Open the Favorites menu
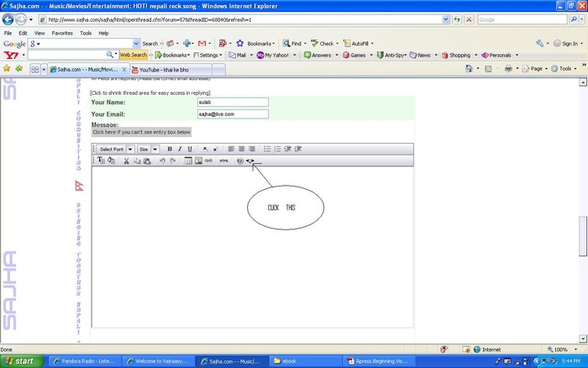Image resolution: width=588 pixels, height=368 pixels. (x=62, y=33)
